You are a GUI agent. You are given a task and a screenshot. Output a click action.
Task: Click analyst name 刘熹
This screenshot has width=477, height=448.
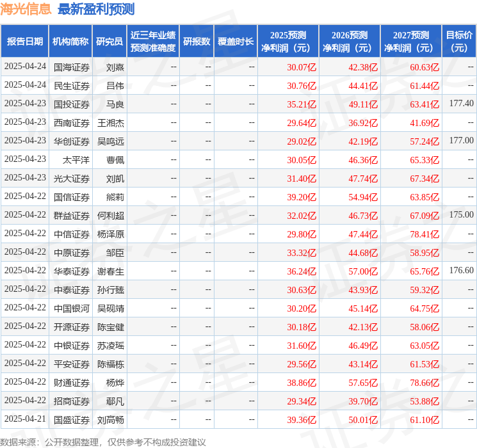(x=115, y=67)
